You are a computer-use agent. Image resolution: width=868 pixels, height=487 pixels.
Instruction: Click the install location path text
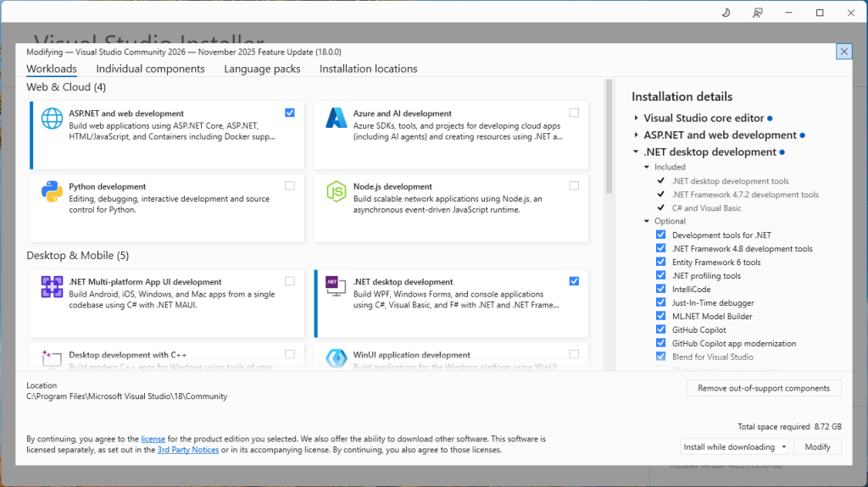coord(127,396)
